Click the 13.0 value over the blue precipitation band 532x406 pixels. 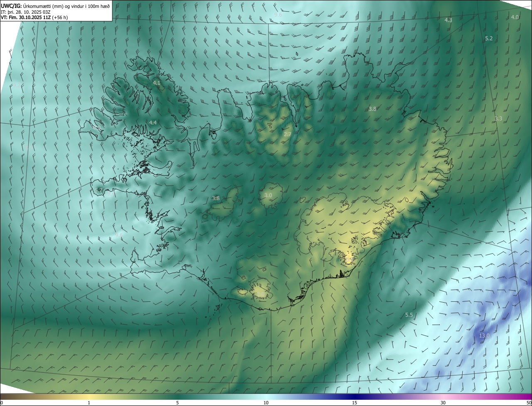pyautogui.click(x=484, y=335)
